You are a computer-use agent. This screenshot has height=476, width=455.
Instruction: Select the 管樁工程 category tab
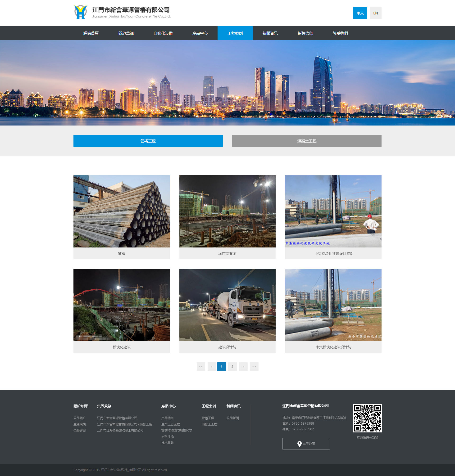(148, 141)
